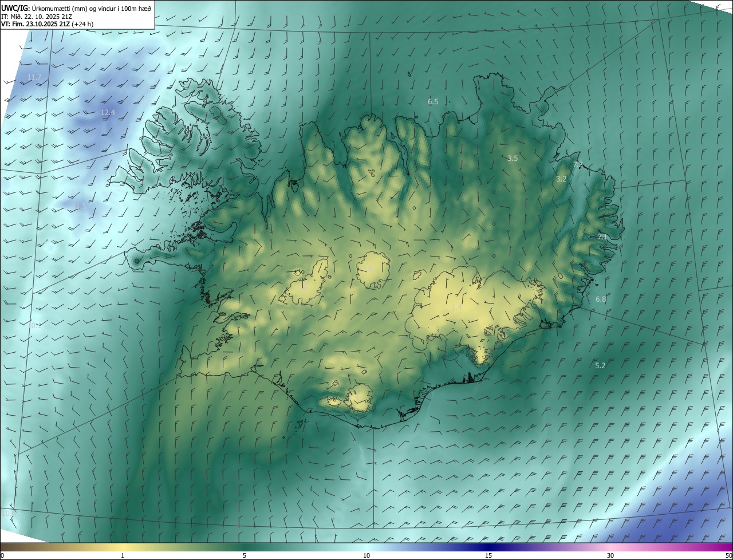
Task: Click the initial time line 'IT: Mið. 22. 10. 2025 21Z'
Action: [x=37, y=16]
